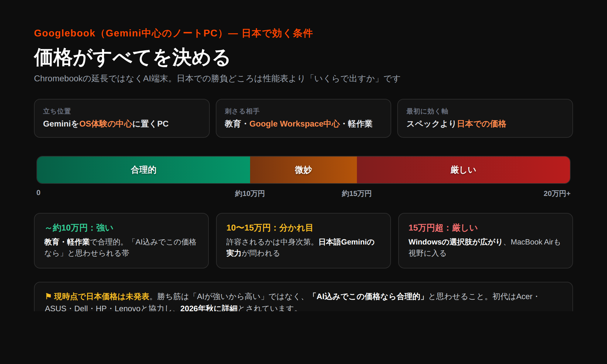This screenshot has width=607, height=364.
Task: Click the Chromebookの延長ではなく description line
Action: click(217, 79)
